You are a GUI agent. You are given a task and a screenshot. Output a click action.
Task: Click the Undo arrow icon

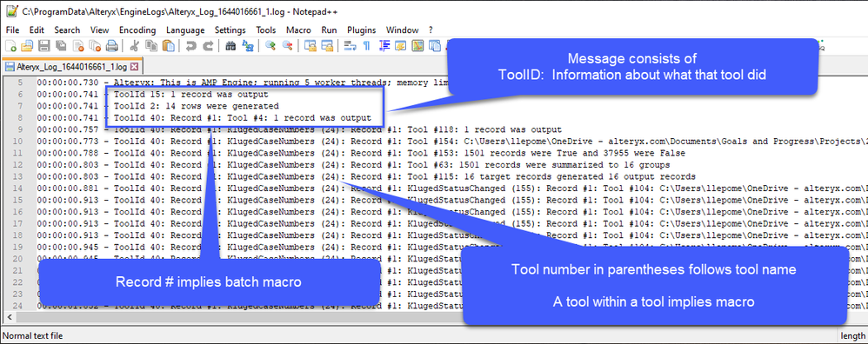pos(191,46)
